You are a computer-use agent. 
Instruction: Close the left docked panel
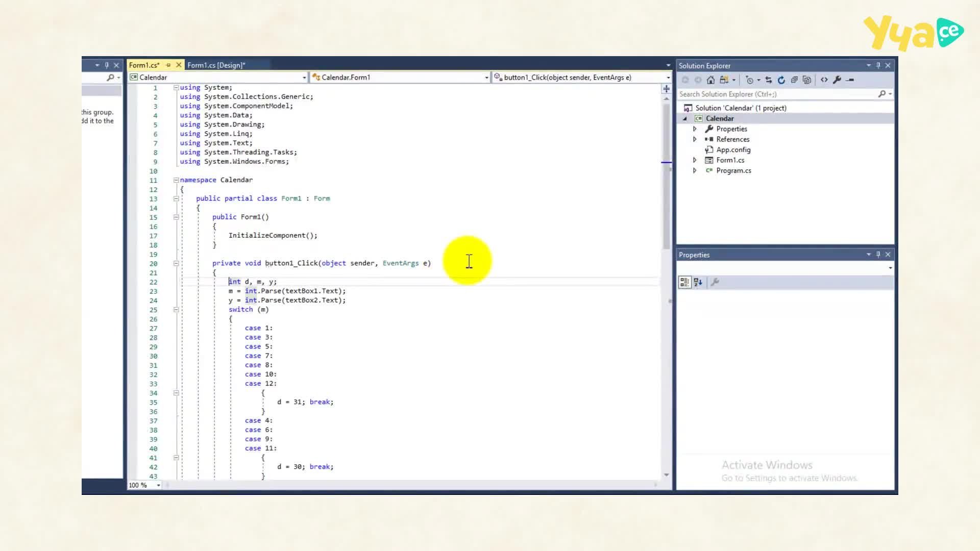pos(116,65)
